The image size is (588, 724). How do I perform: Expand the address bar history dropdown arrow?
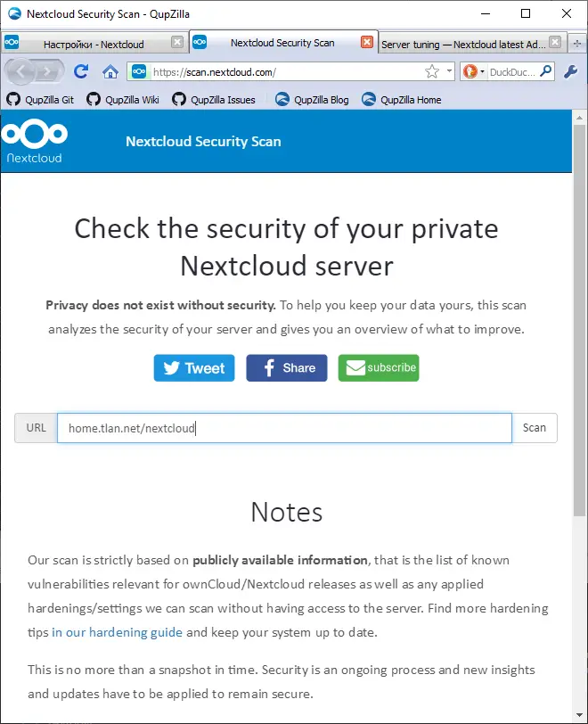click(x=449, y=71)
